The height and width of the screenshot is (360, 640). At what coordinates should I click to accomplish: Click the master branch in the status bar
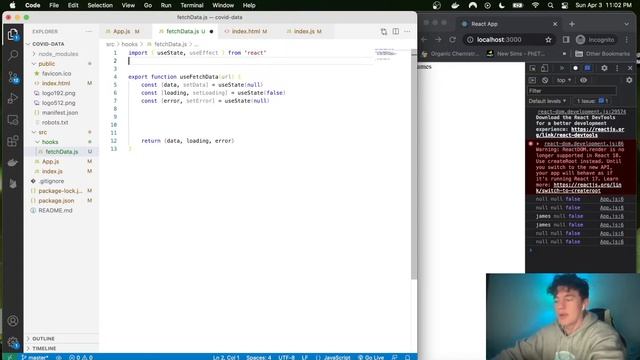[x=34, y=357]
